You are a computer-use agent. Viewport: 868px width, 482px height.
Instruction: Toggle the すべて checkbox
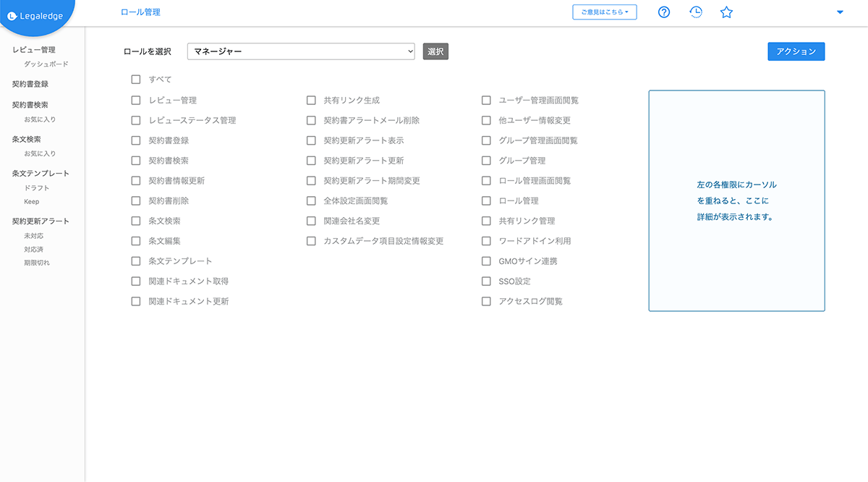(136, 80)
